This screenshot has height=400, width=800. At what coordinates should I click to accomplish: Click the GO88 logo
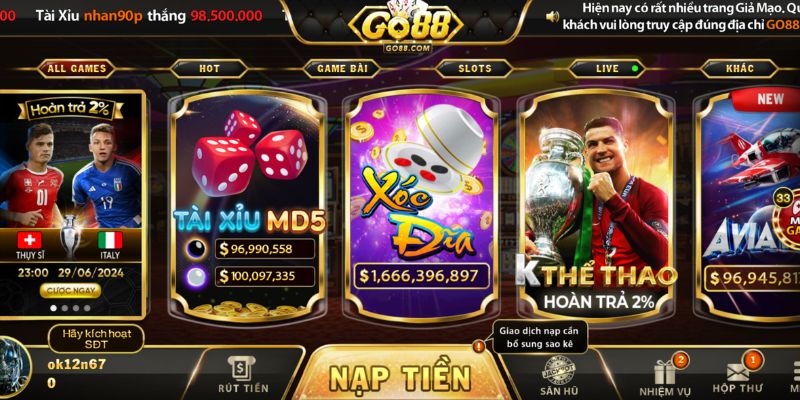406,28
